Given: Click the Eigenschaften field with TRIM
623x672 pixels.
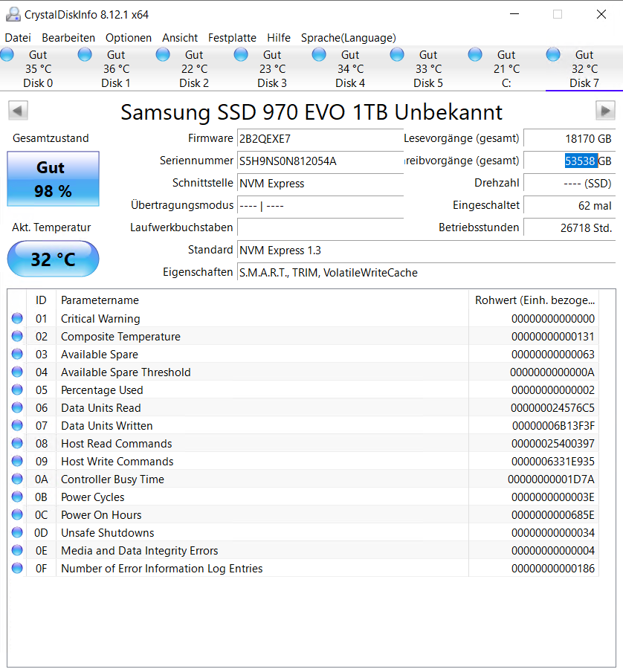Looking at the screenshot, I should [426, 273].
